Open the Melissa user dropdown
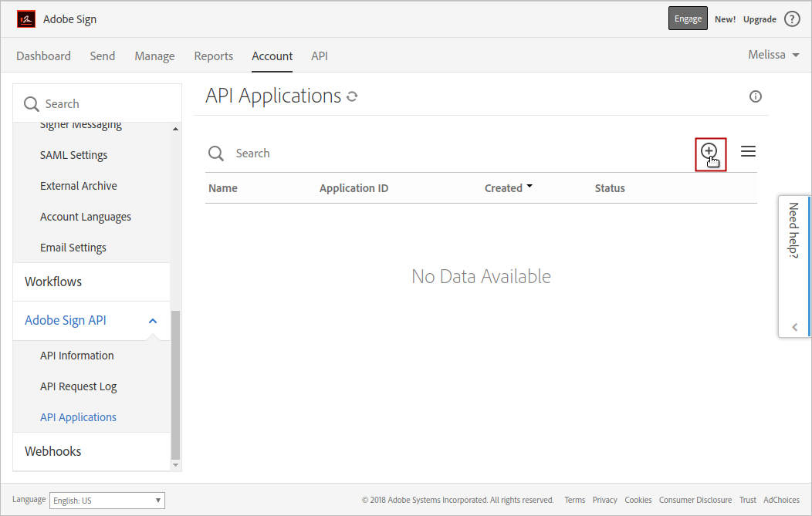 pyautogui.click(x=773, y=56)
